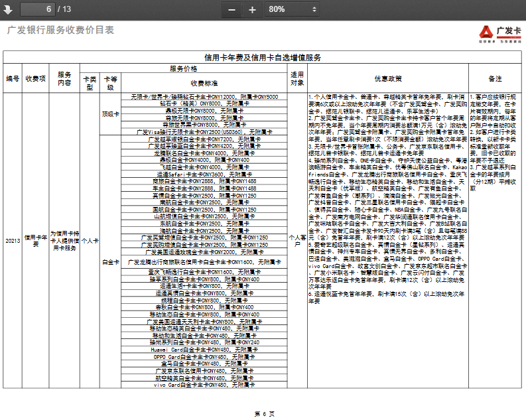Zoom in with the plus button
526x420 pixels.
(252, 9)
